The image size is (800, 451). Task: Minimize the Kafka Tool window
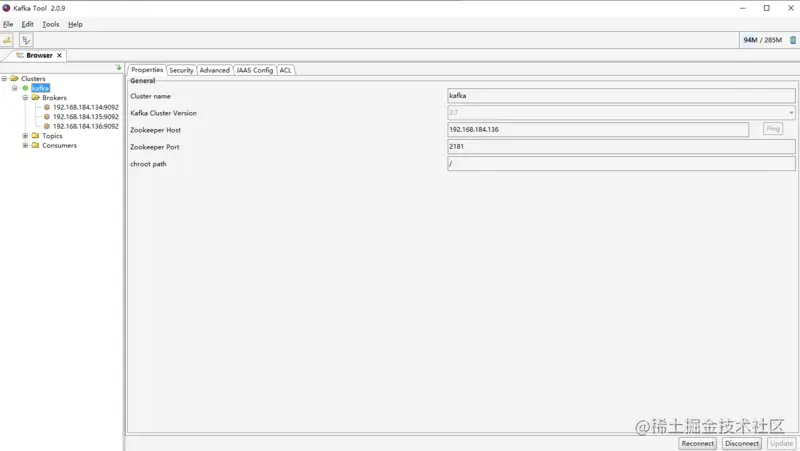coord(743,8)
